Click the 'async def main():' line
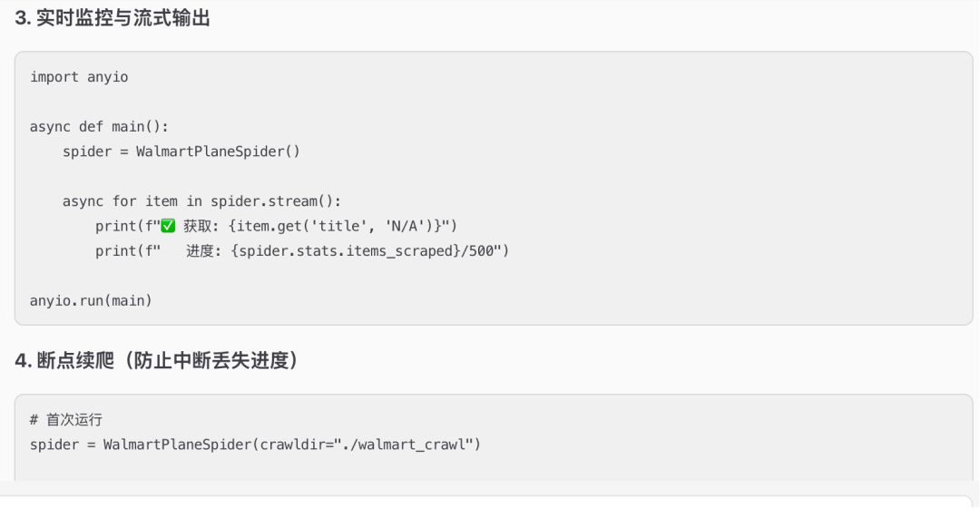 coord(100,126)
